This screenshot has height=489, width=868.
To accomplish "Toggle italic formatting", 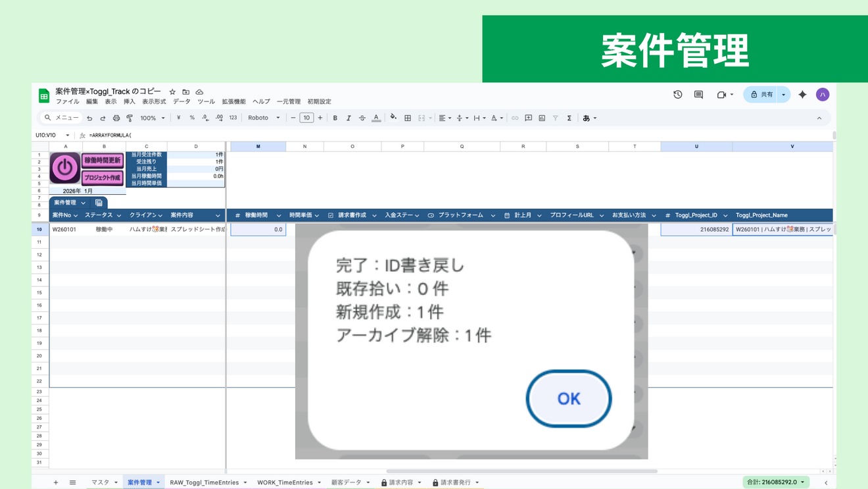I will 349,118.
